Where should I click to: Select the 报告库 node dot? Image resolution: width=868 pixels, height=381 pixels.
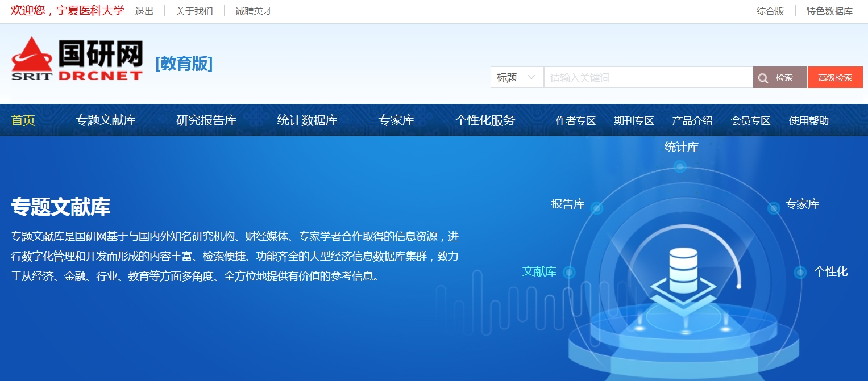tap(596, 208)
